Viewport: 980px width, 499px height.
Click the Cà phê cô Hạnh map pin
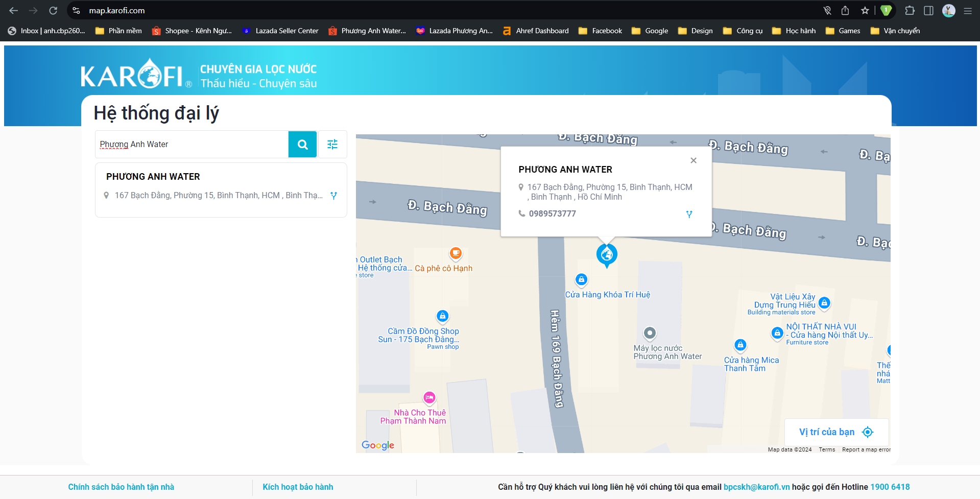(x=456, y=253)
